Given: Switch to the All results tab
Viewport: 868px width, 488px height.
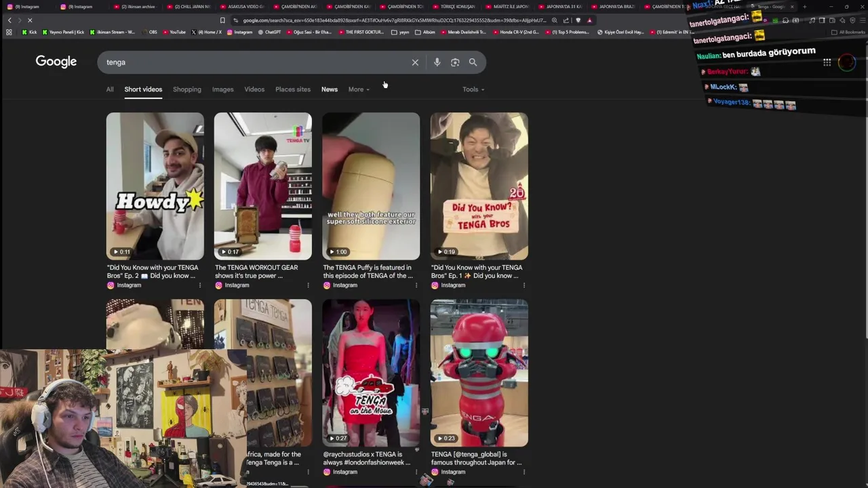Looking at the screenshot, I should tap(110, 89).
